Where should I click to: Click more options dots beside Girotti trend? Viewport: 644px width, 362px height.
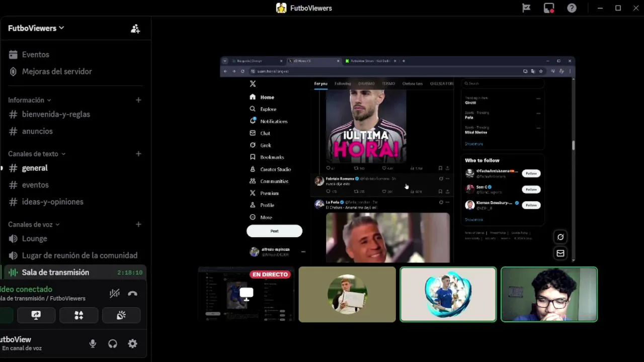point(538,99)
